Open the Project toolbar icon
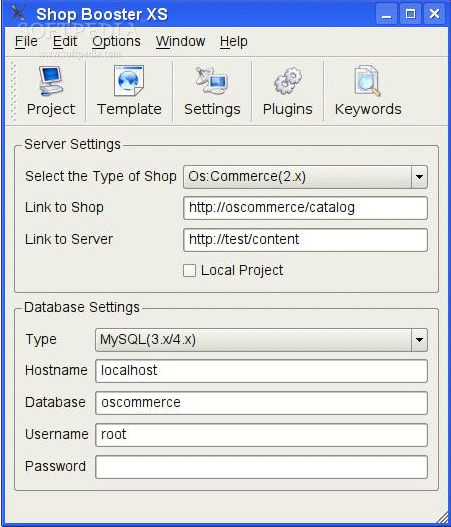 click(51, 91)
